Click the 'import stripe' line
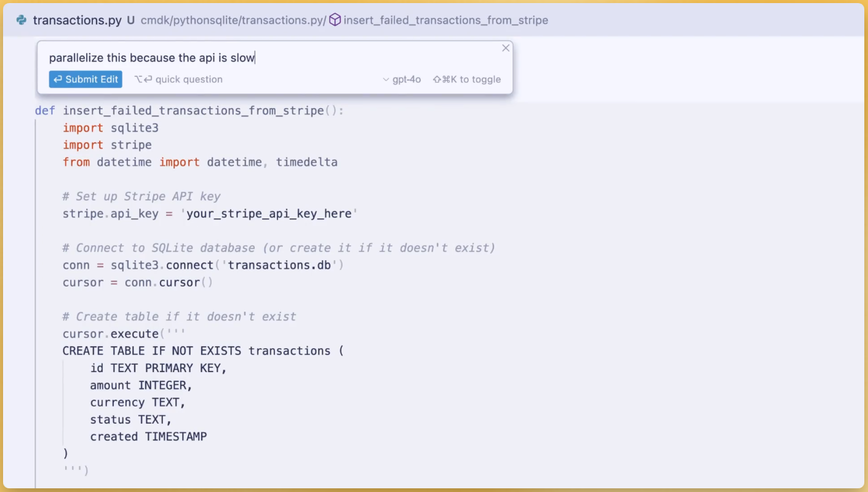This screenshot has height=492, width=868. point(107,145)
